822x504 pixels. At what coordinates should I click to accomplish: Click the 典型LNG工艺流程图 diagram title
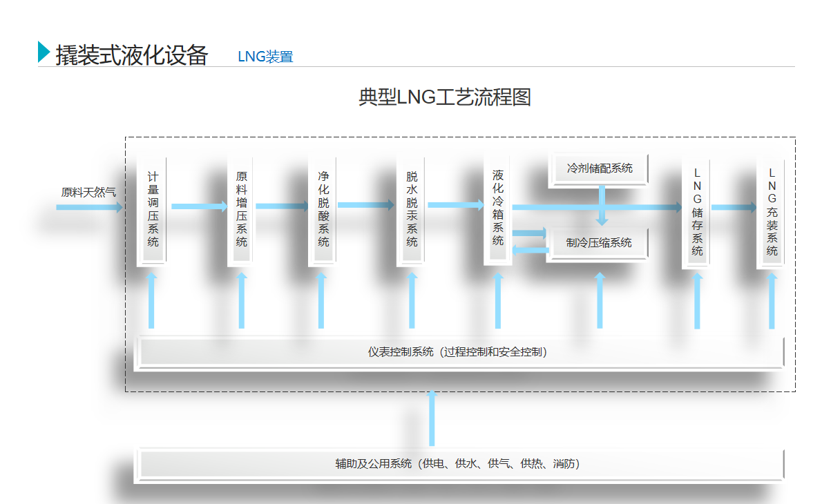[444, 97]
